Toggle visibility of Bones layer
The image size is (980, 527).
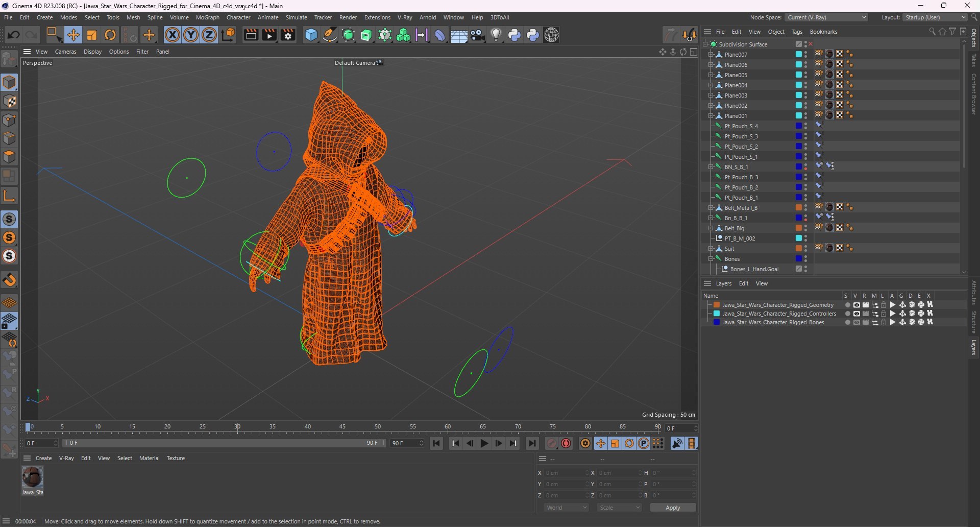[856, 322]
